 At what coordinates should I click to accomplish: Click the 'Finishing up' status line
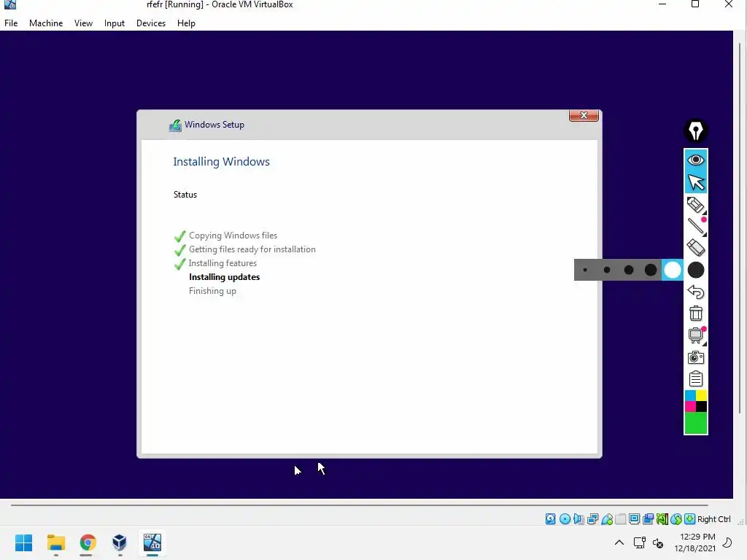[212, 291]
